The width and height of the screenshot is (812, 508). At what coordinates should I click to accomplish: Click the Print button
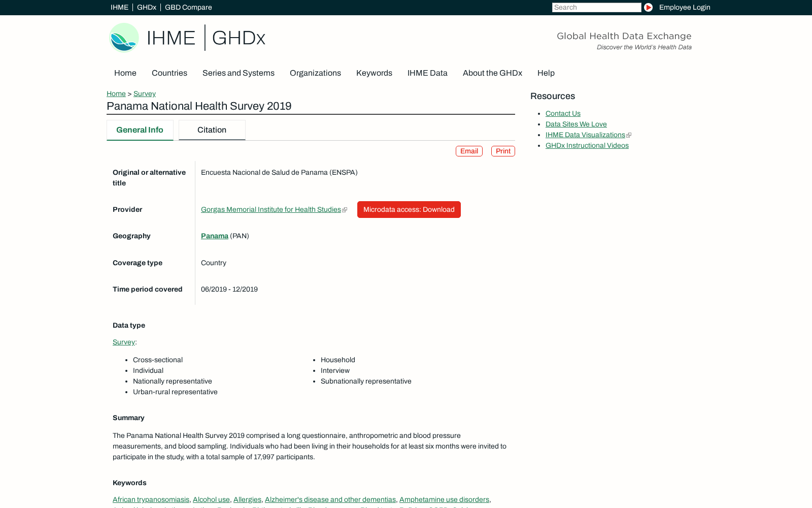pyautogui.click(x=503, y=151)
